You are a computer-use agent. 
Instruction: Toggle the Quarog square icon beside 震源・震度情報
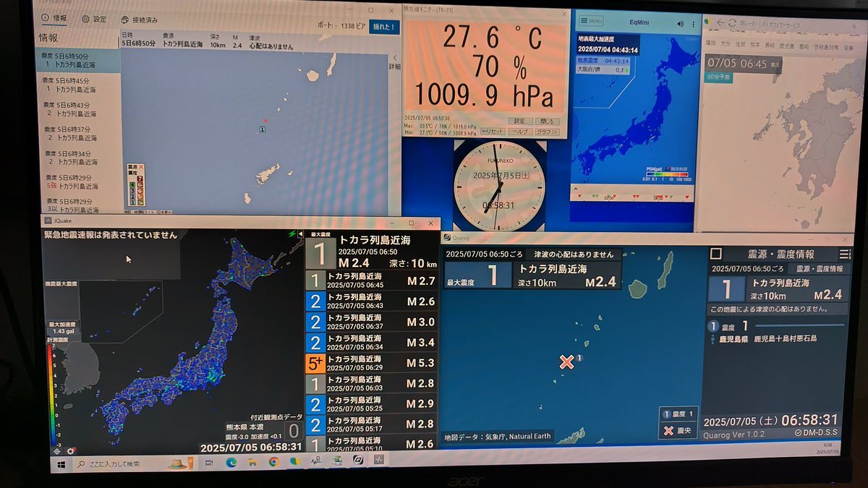715,254
